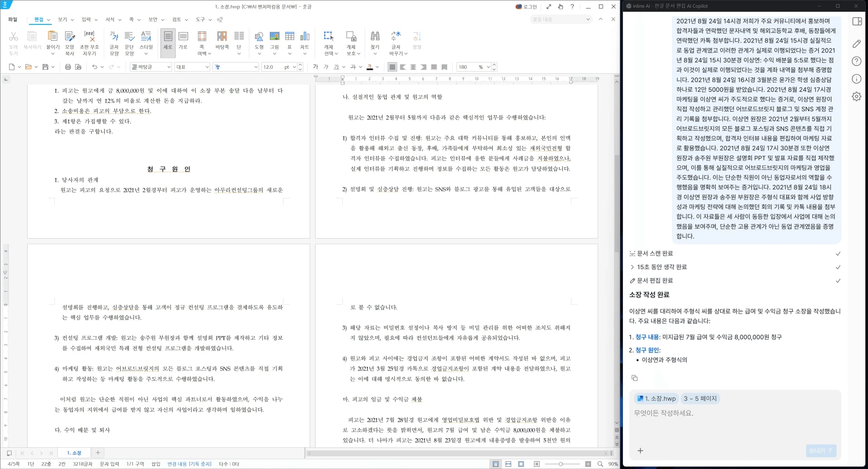The width and height of the screenshot is (868, 469).
Task: Click the 문단 모양 paragraph format icon
Action: coord(129,37)
